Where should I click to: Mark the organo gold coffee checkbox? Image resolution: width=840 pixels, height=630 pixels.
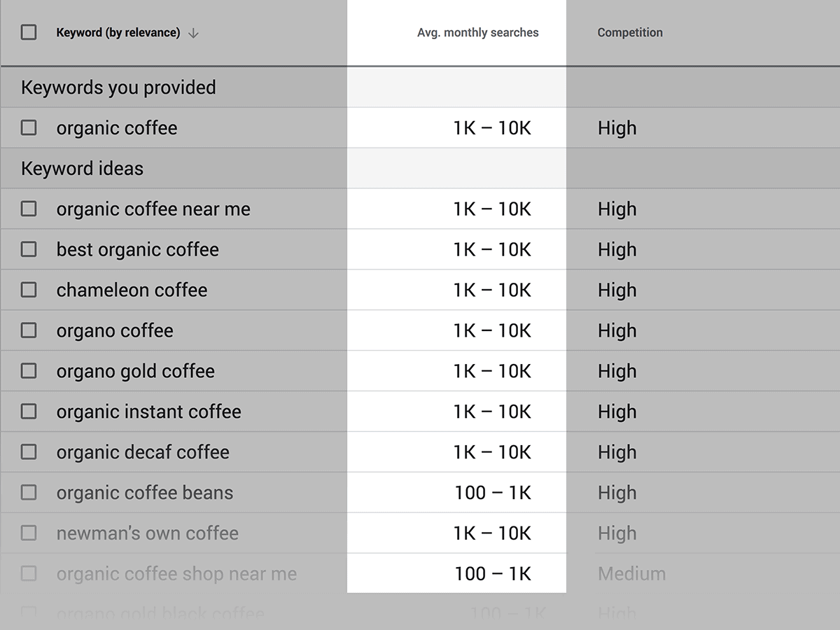coord(29,371)
